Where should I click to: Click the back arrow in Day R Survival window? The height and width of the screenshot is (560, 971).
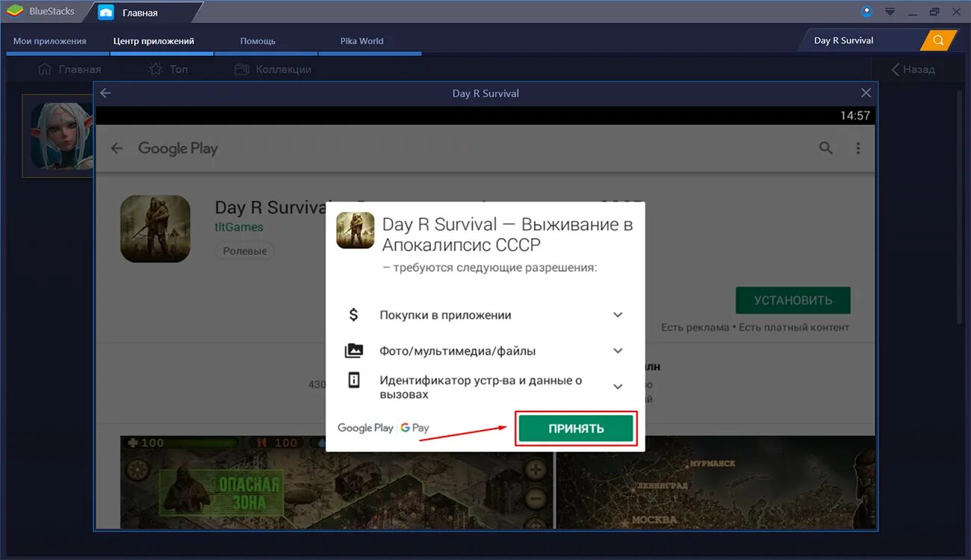[105, 93]
